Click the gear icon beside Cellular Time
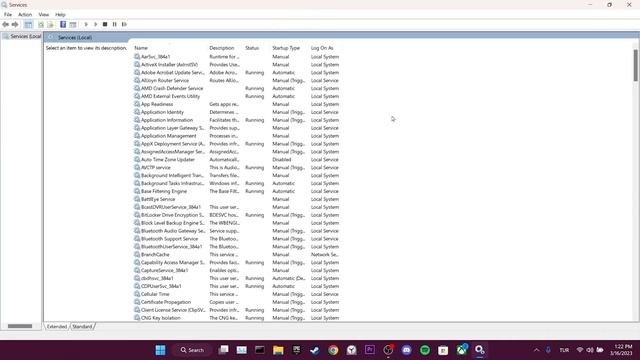This screenshot has height=360, width=640. pos(137,294)
